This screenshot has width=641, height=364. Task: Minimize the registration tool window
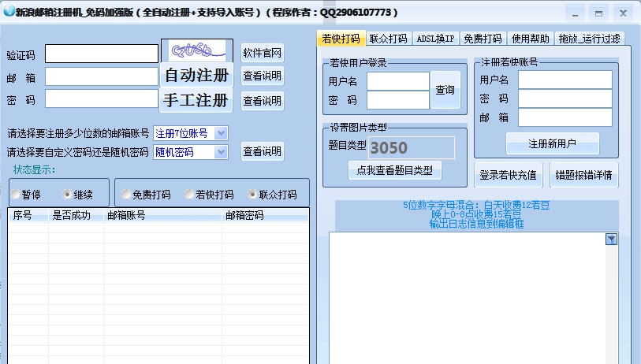coord(576,13)
